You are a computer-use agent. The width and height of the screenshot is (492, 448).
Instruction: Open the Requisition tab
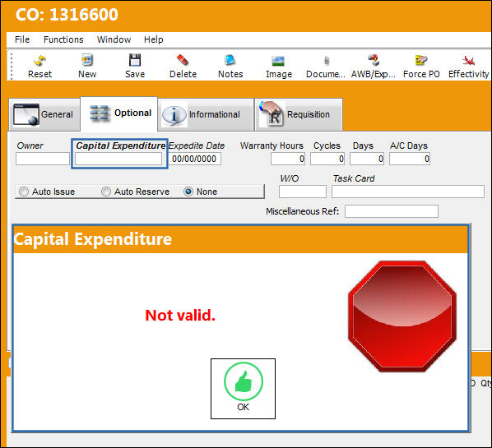tap(299, 114)
